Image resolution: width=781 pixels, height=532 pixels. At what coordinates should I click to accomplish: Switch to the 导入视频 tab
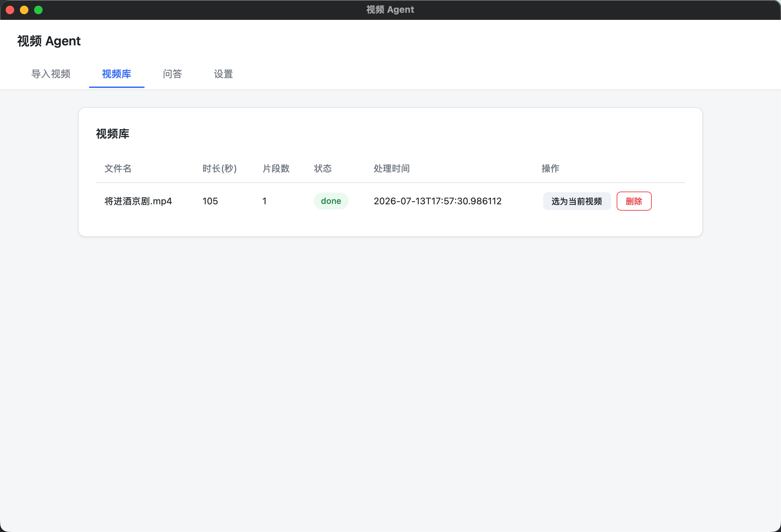point(51,74)
